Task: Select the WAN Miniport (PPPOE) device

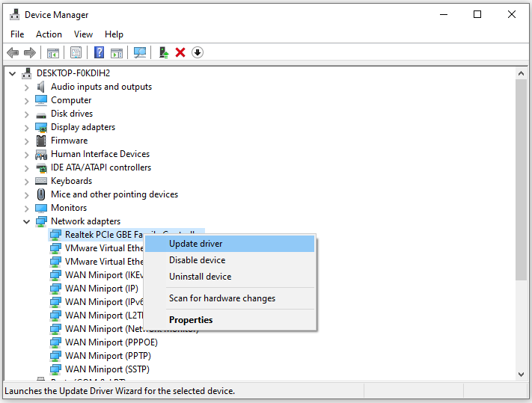Action: [111, 342]
